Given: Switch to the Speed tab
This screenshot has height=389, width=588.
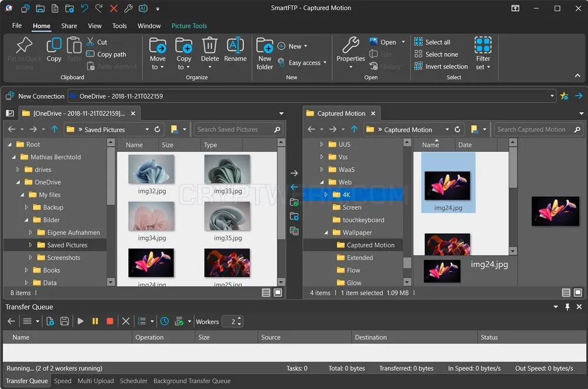Looking at the screenshot, I should [63, 381].
